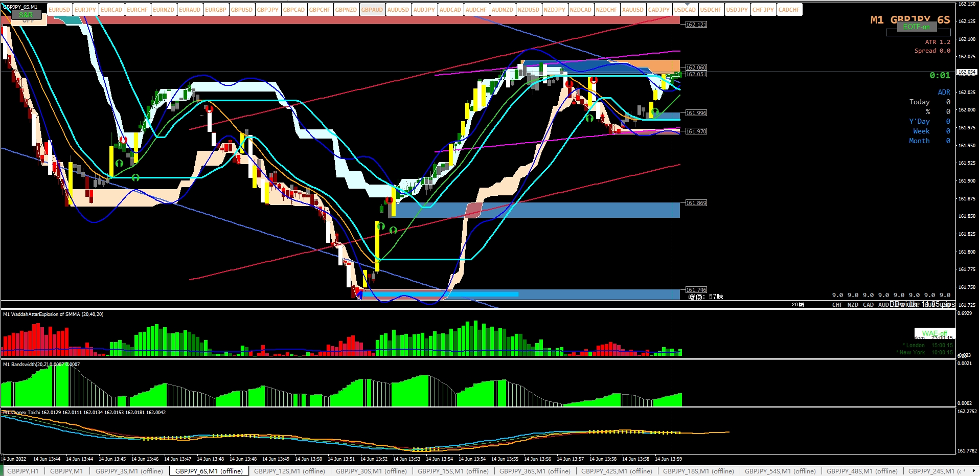980x476 pixels.
Task: Click the Spread 0.0 readout
Action: tap(932, 51)
